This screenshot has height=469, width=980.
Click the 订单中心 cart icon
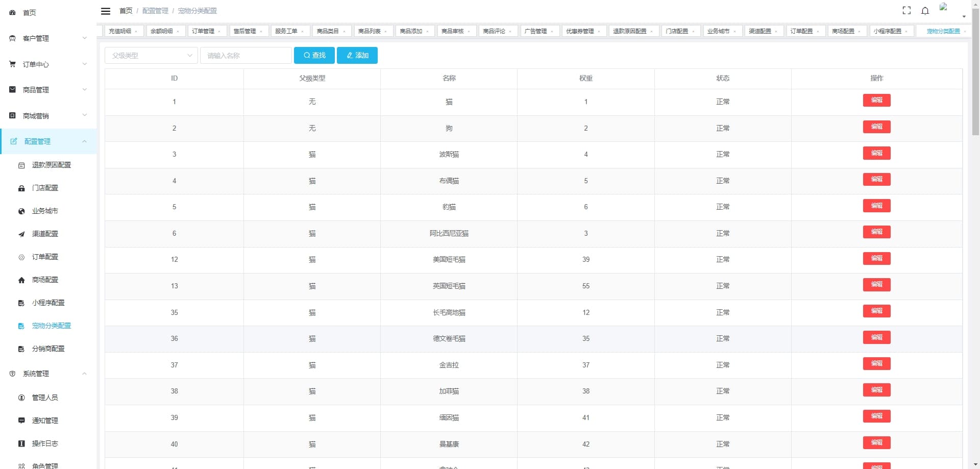click(12, 64)
